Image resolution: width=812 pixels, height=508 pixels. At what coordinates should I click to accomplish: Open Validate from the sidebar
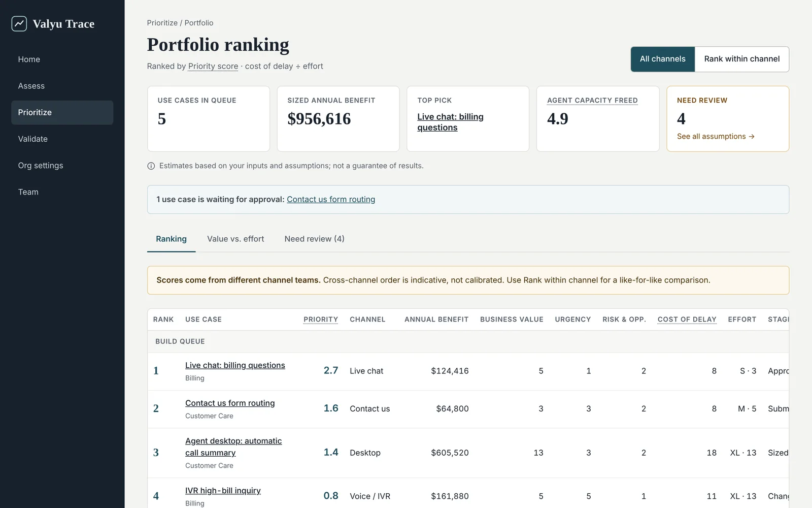[62, 139]
